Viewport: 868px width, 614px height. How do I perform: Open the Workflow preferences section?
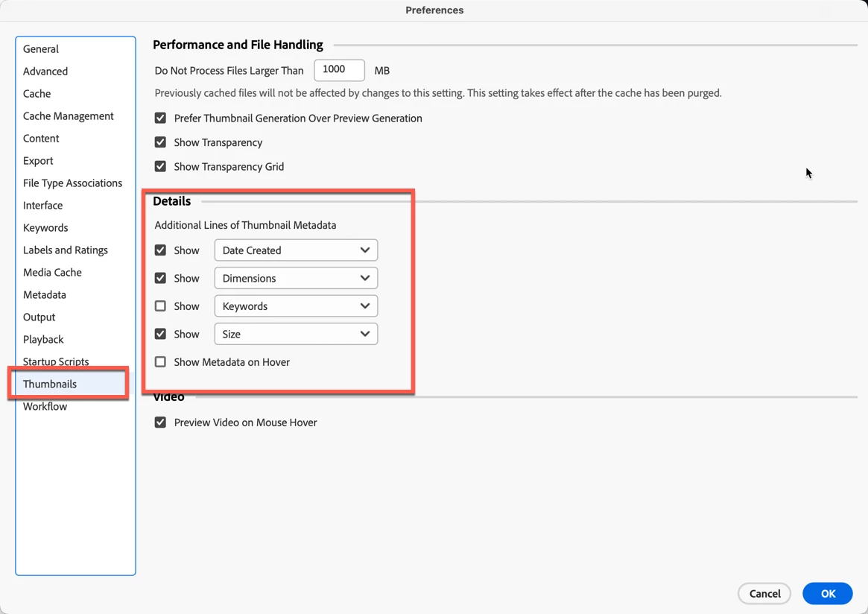pos(45,407)
